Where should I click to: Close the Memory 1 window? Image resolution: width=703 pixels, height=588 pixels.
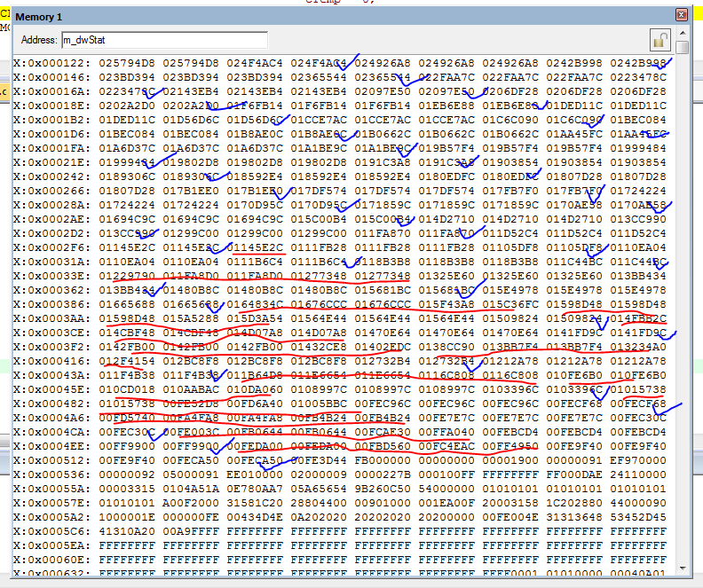tap(681, 15)
